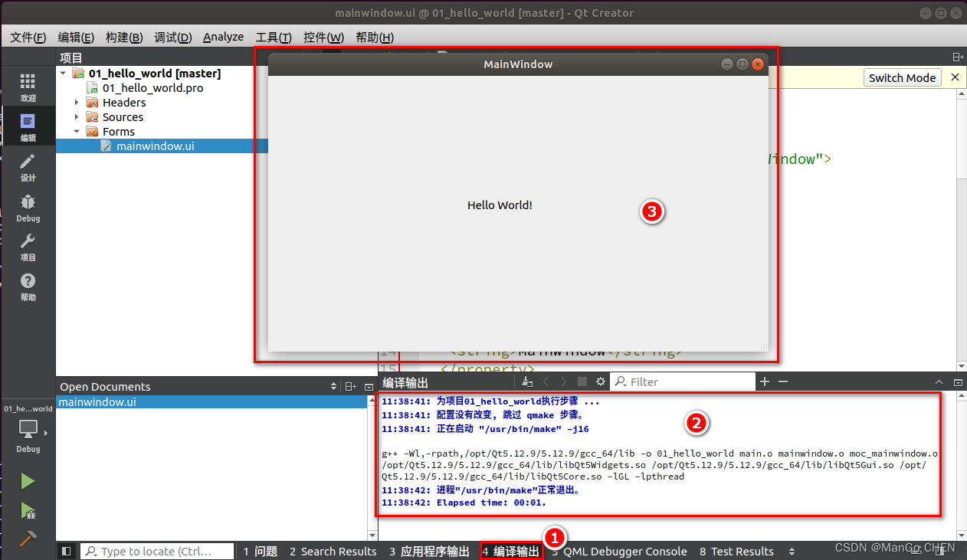Viewport: 967px width, 560px height.
Task: Expand the Headers folder
Action: [77, 103]
